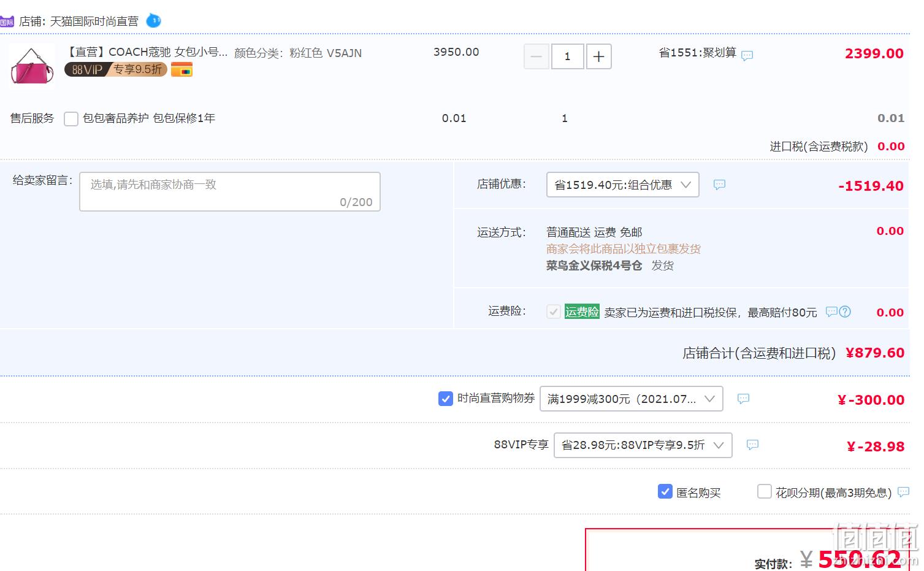
Task: Uncheck the 匿名购买 checkbox
Action: pyautogui.click(x=665, y=491)
